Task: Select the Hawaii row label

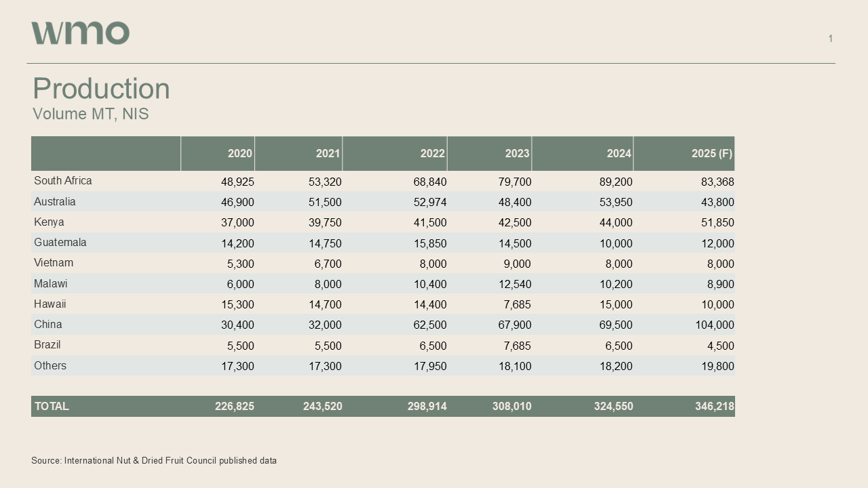Action: pos(50,304)
